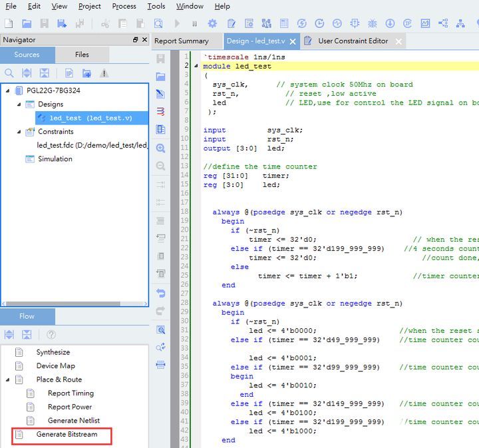Click Generate Bitstream in the Flow panel
Image resolution: width=479 pixels, height=448 pixels.
67,435
